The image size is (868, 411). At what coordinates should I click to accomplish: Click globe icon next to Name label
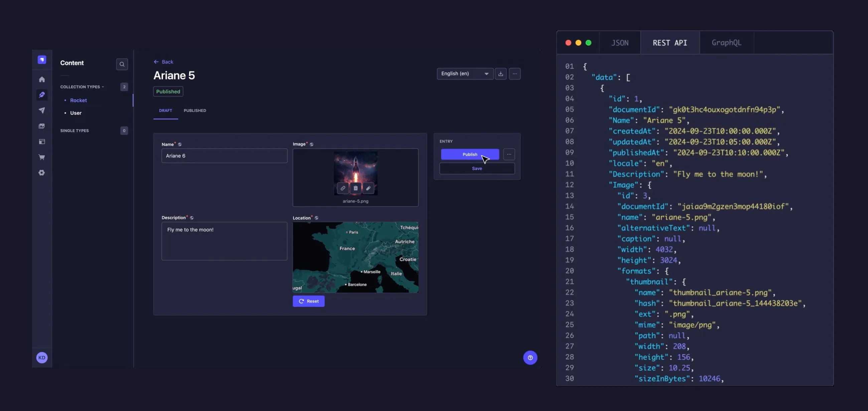[180, 145]
